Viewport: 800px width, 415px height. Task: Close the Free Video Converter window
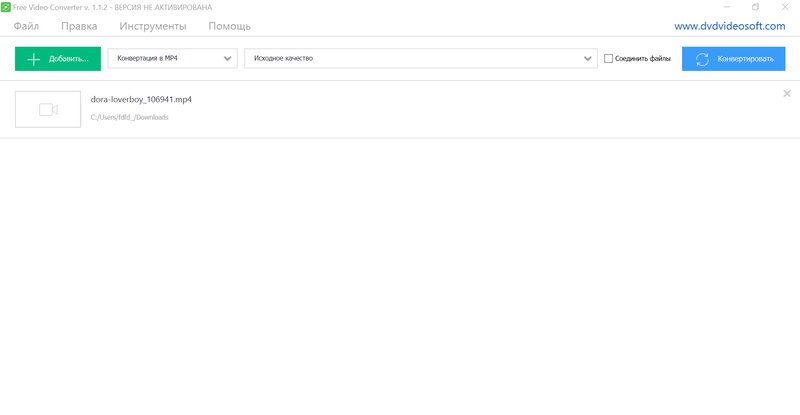[785, 7]
